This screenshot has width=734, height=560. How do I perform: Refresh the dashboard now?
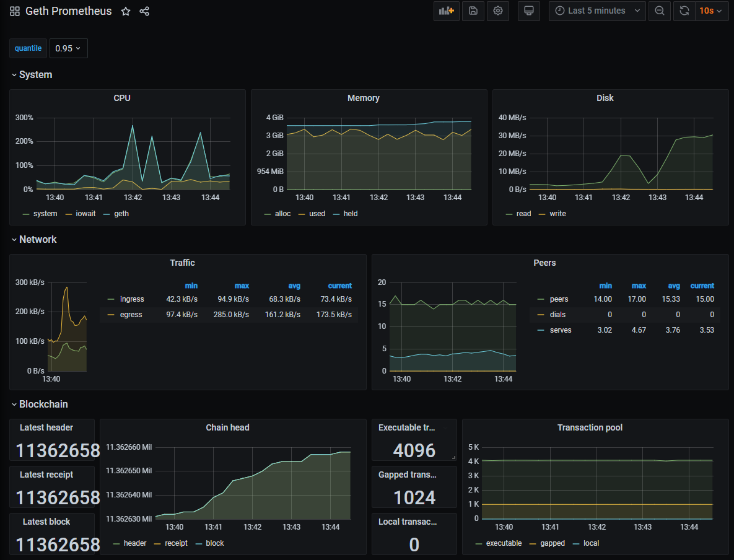coord(684,11)
